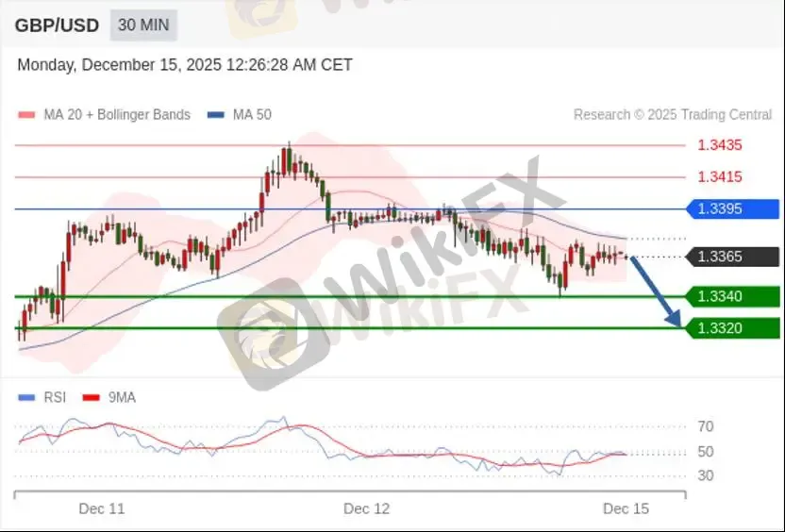Click the black 1.3365 current price tag
Viewport: 785px width, 532px height.
coord(732,257)
